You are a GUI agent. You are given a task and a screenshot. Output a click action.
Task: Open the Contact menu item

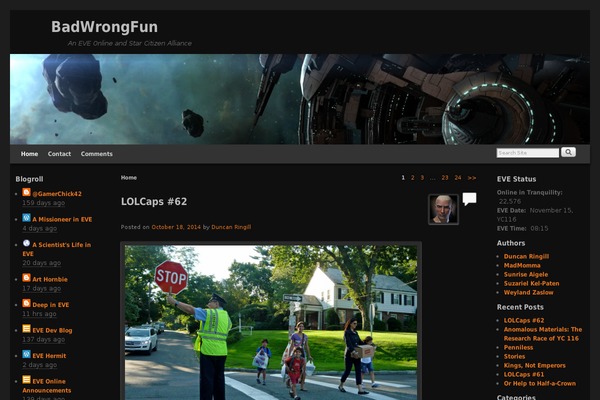click(59, 154)
